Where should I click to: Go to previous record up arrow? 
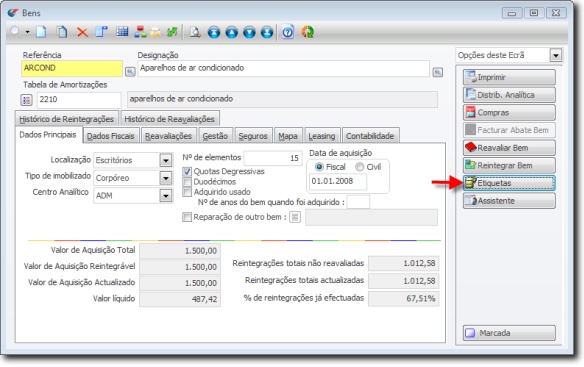point(232,32)
